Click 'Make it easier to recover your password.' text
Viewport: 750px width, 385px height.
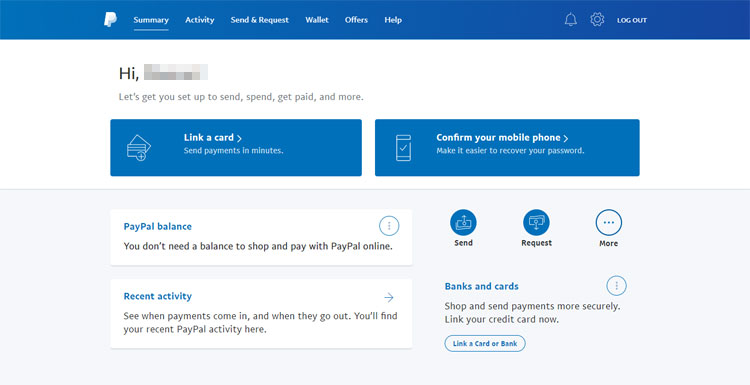510,151
